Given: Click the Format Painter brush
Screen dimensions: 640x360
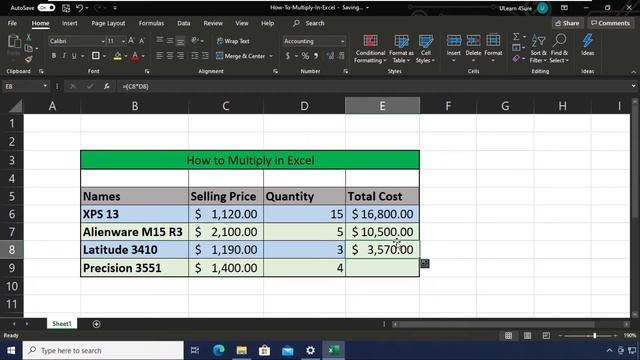Looking at the screenshot, I should (29, 59).
